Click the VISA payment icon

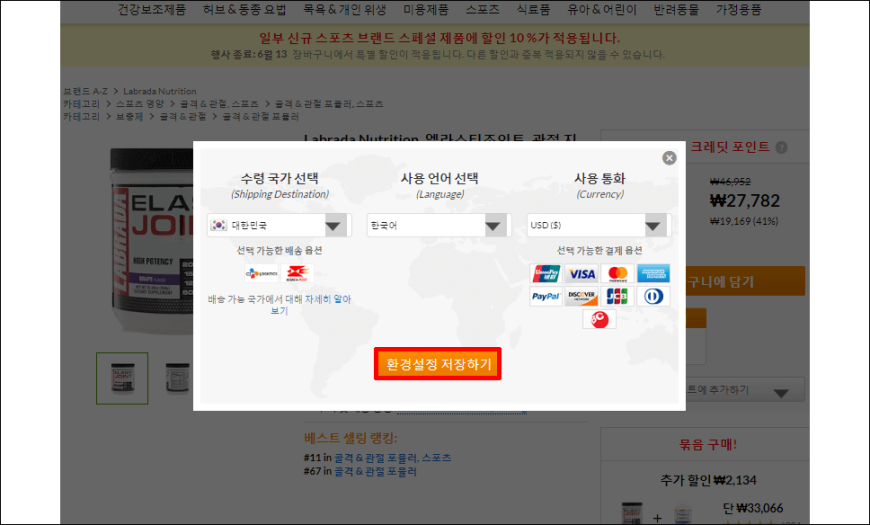point(581,274)
